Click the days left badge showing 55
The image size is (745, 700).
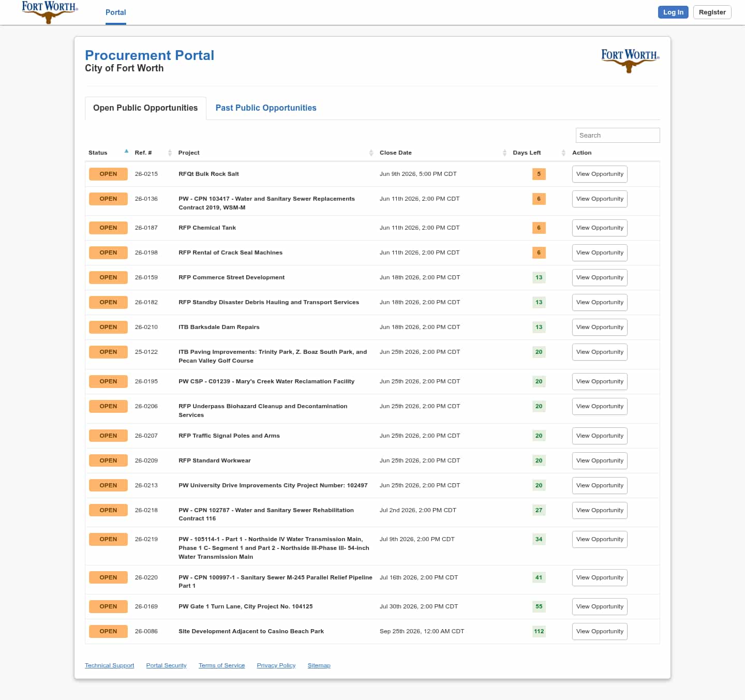[x=539, y=606]
